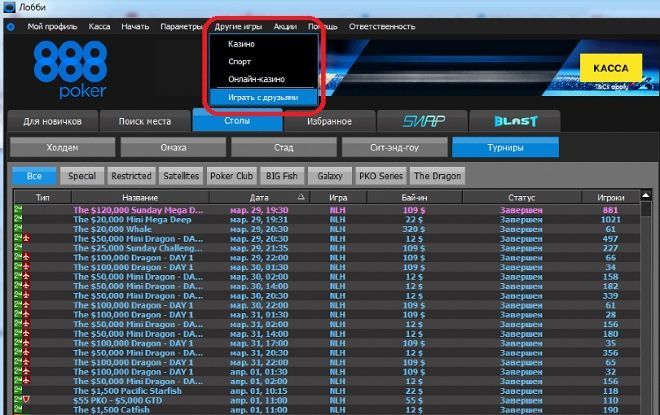Image resolution: width=660 pixels, height=415 pixels.
Task: Click type icon of $1,500 Pacific Starfish row
Action: click(x=18, y=390)
